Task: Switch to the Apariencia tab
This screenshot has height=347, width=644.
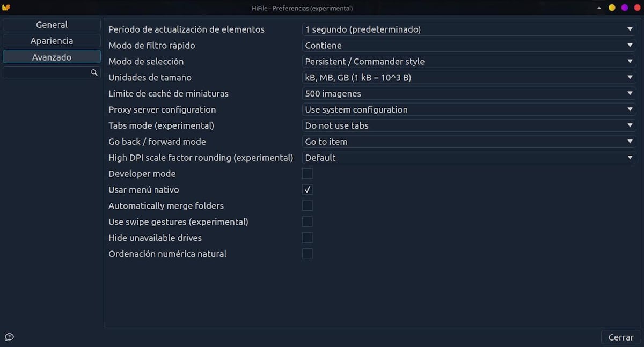Action: [x=52, y=41]
